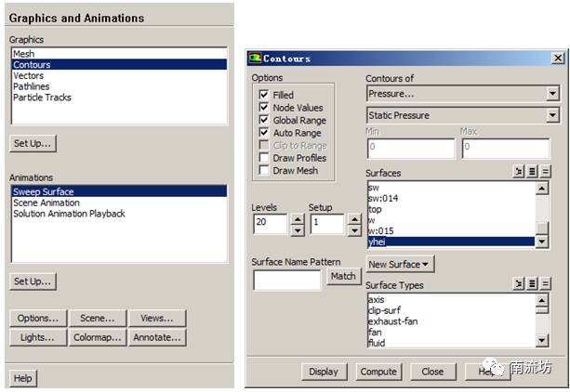570x392 pixels.
Task: Select Scene Animation in Animations list
Action: [x=46, y=203]
